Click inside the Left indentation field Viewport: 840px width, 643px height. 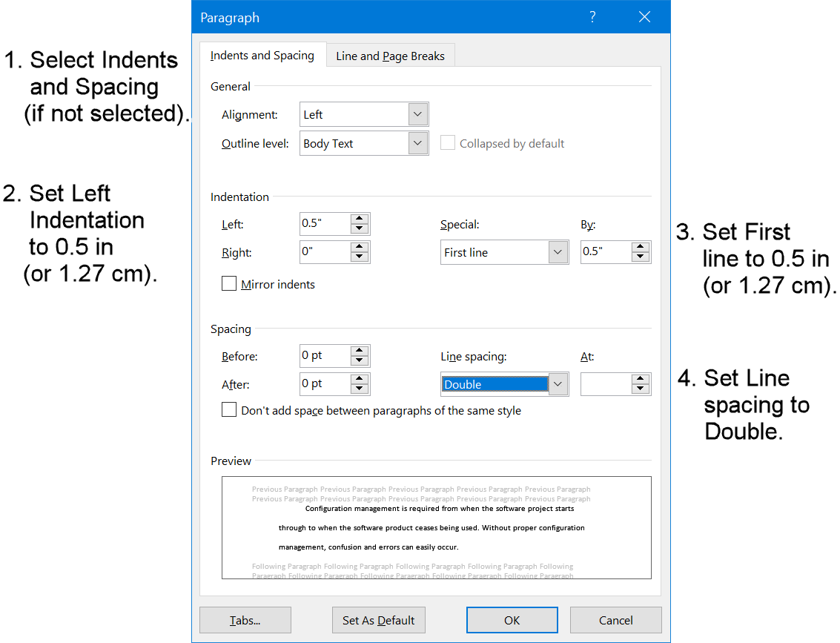click(323, 224)
